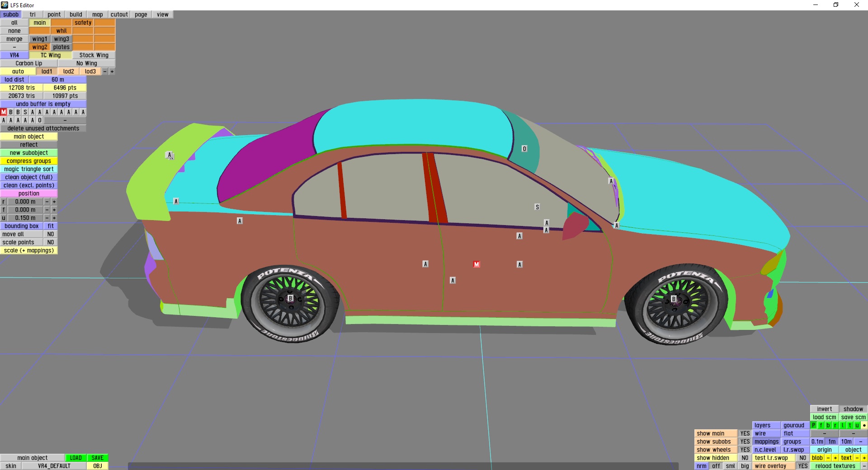Select the wing2 subobject slot
Viewport: 868px width, 470px height.
(x=40, y=47)
